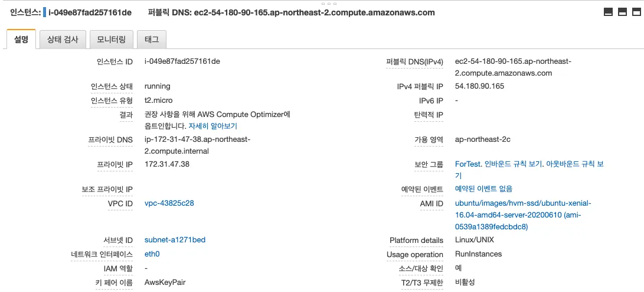Image resolution: width=644 pixels, height=292 pixels.
Task: Click the 인스턴스 상태 field label
Action: pyautogui.click(x=112, y=87)
